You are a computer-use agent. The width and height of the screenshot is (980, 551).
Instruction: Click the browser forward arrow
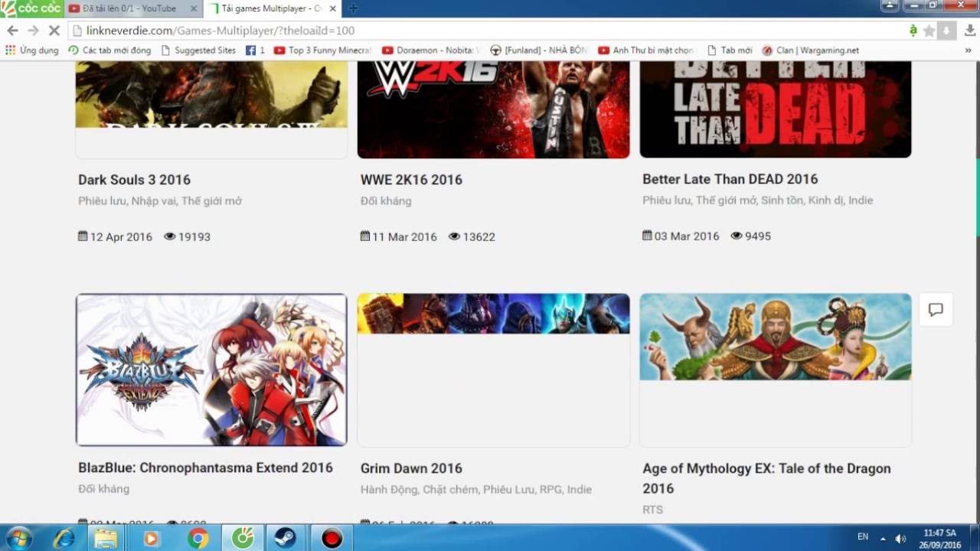coord(33,31)
